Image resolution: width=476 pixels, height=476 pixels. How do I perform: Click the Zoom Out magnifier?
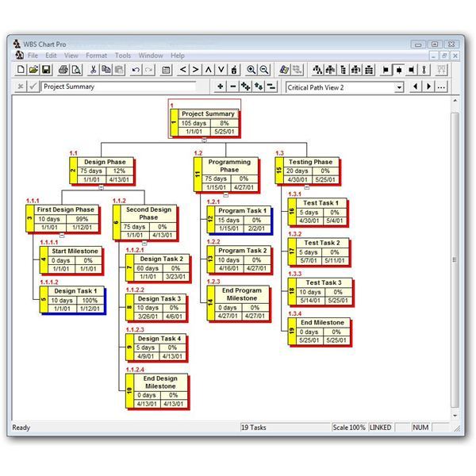(264, 70)
